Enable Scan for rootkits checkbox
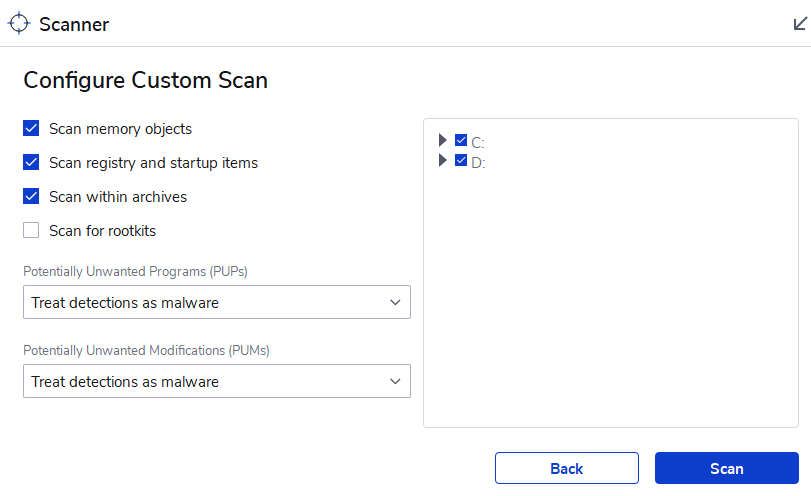 click(x=31, y=231)
